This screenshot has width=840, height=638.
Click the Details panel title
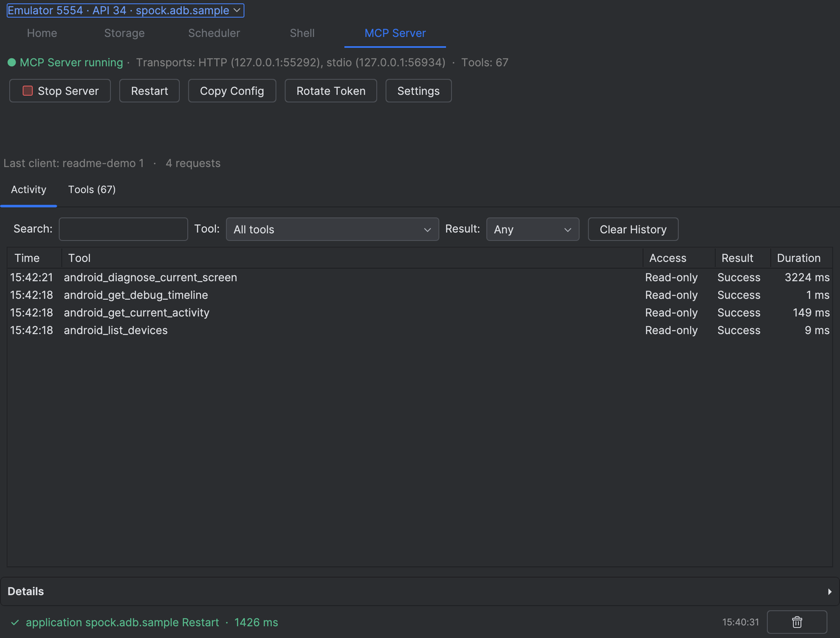(x=26, y=592)
